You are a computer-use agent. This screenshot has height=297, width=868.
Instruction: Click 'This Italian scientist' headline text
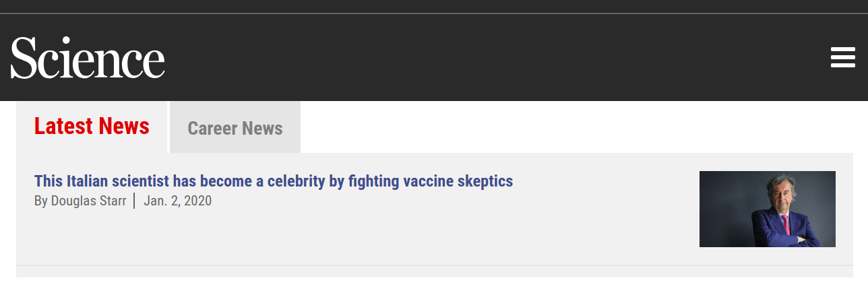(x=102, y=181)
